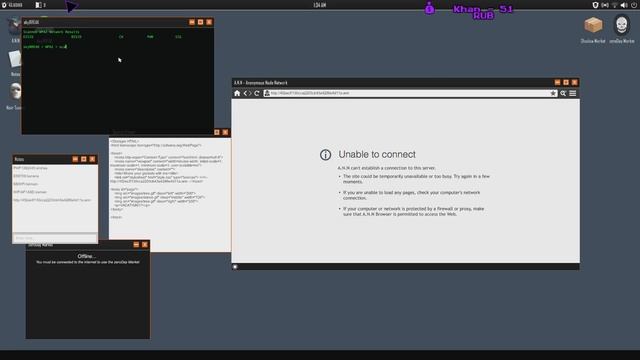The height and width of the screenshot is (360, 640).
Task: Reload the page in A.N.N browser
Action: tap(257, 93)
